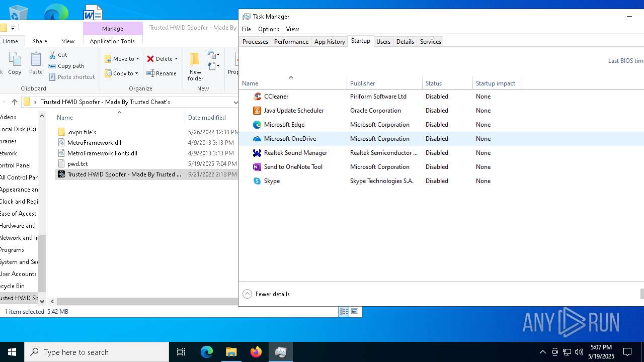The width and height of the screenshot is (644, 362).
Task: Click the New folder icon
Action: [x=195, y=59]
